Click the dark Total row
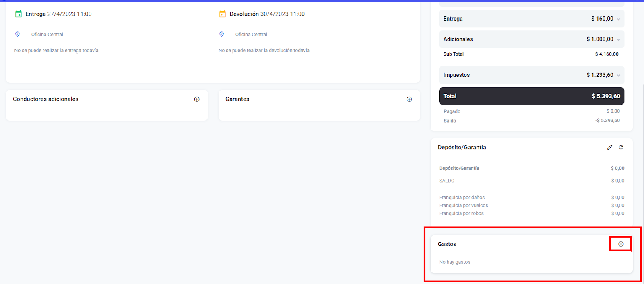The height and width of the screenshot is (284, 644). [x=531, y=96]
